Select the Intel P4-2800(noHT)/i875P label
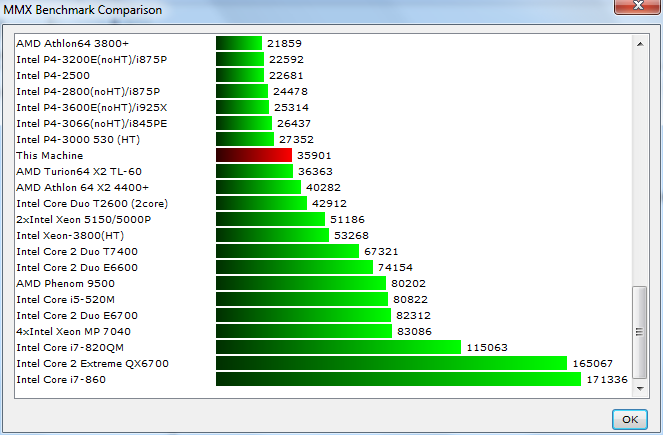The height and width of the screenshot is (435, 663). pos(88,92)
